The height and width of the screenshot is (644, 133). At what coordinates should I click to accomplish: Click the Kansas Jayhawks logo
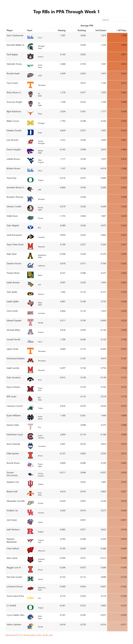coord(30,626)
